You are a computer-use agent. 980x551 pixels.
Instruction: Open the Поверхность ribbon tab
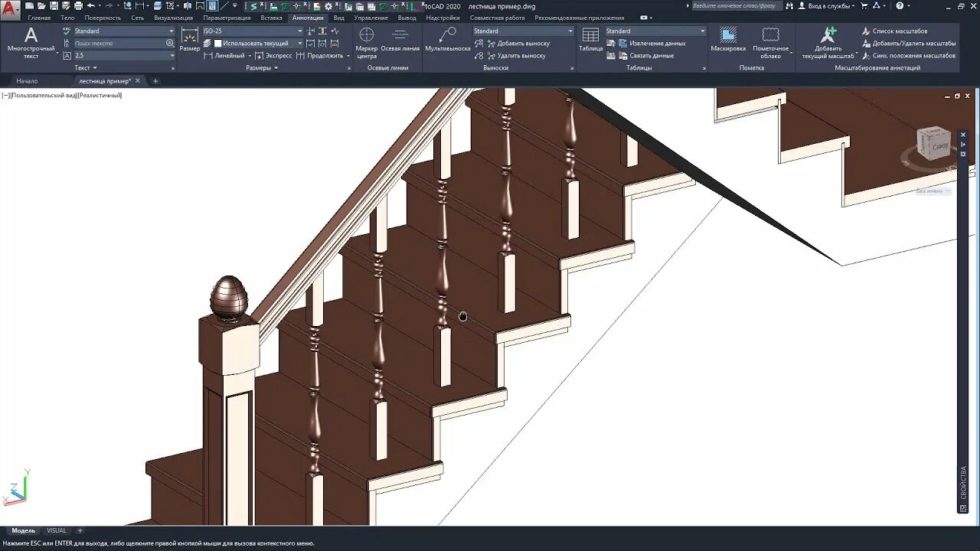pyautogui.click(x=103, y=18)
